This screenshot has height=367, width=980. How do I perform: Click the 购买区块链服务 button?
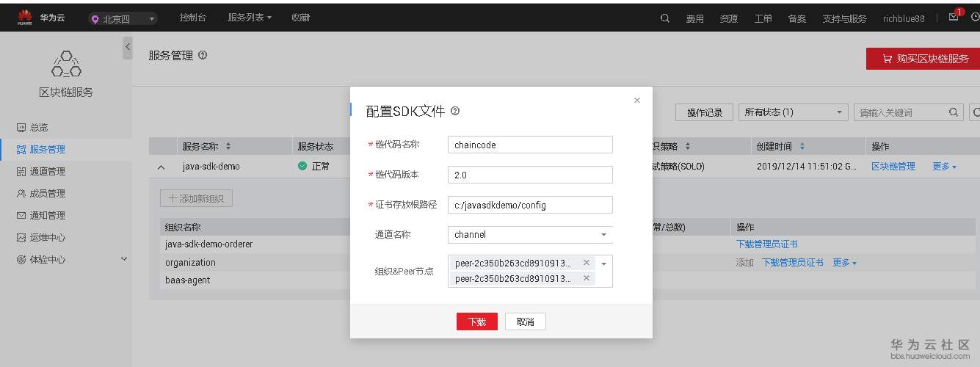(923, 59)
